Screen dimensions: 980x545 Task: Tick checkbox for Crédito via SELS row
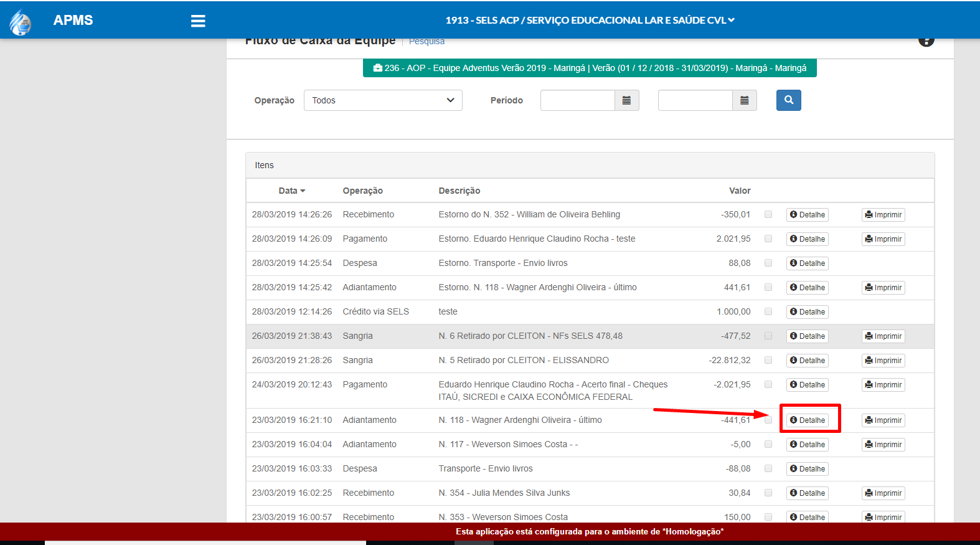768,311
